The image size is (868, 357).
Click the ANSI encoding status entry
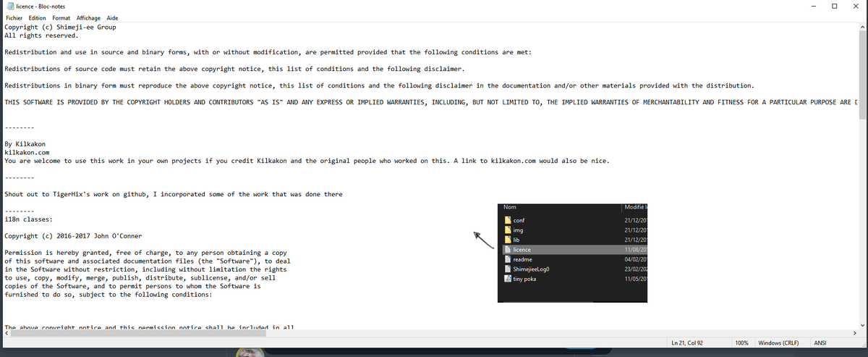(821, 342)
